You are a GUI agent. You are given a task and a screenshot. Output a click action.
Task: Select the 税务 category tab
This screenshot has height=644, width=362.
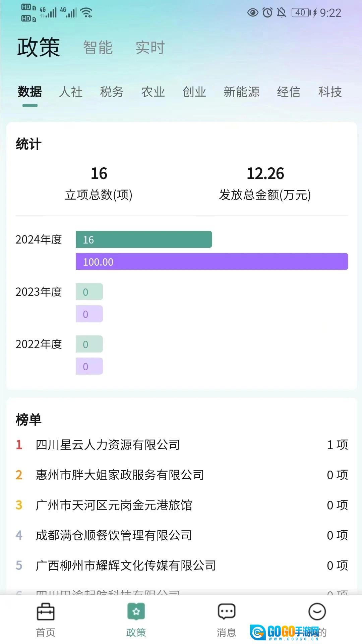[112, 92]
